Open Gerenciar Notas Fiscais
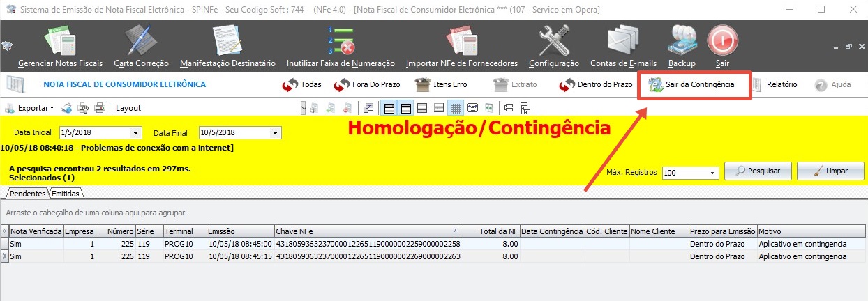Viewport: 868px width, 301px height. [60, 47]
